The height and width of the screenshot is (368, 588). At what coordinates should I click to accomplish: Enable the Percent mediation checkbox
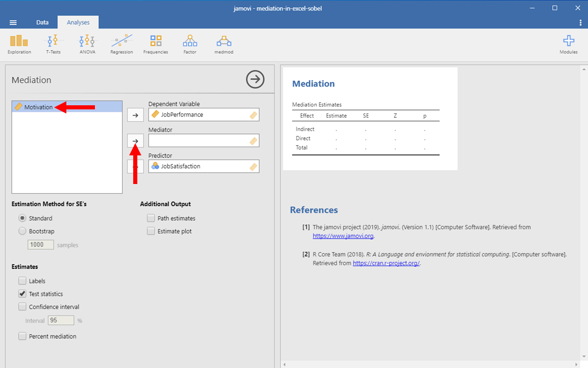(x=22, y=336)
